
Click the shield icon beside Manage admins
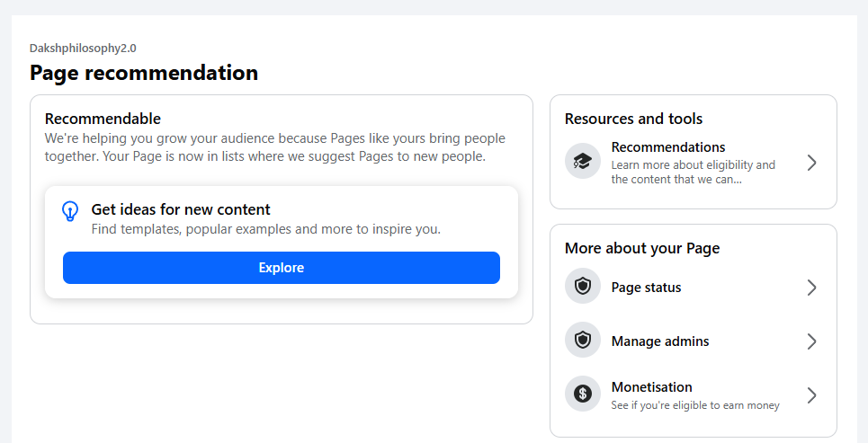pyautogui.click(x=582, y=341)
